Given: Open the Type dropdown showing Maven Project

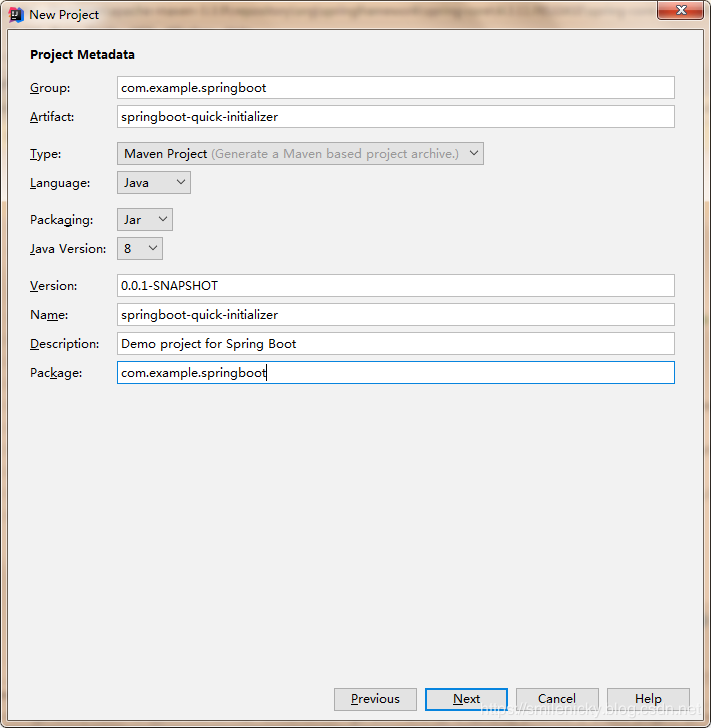Looking at the screenshot, I should (300, 154).
